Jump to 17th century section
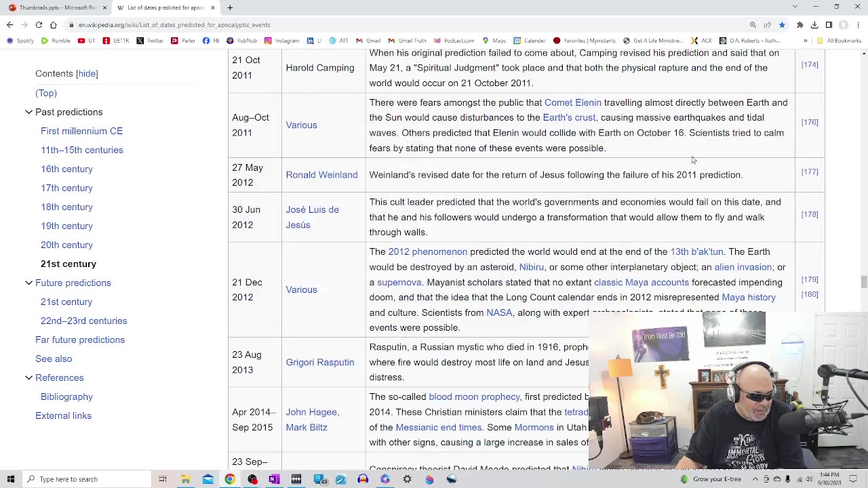 click(66, 188)
